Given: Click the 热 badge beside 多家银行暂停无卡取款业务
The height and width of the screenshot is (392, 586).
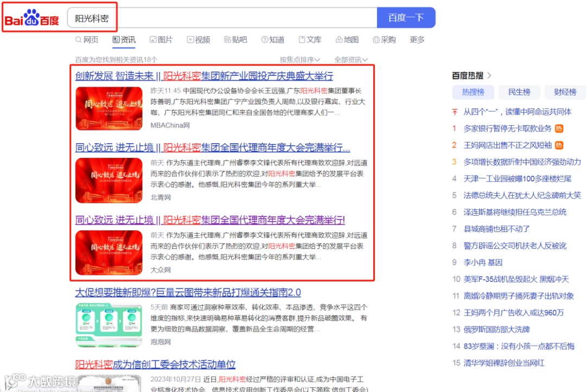Looking at the screenshot, I should pos(559,129).
